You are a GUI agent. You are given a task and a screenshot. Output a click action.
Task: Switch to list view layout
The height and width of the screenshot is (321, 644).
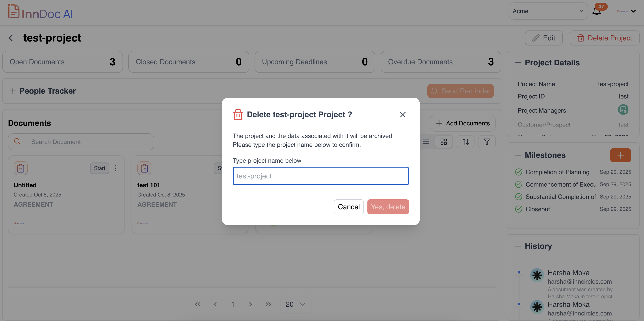426,142
